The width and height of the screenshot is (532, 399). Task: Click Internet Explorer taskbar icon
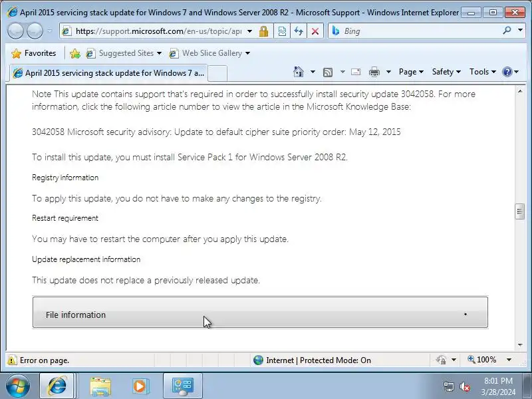57,386
